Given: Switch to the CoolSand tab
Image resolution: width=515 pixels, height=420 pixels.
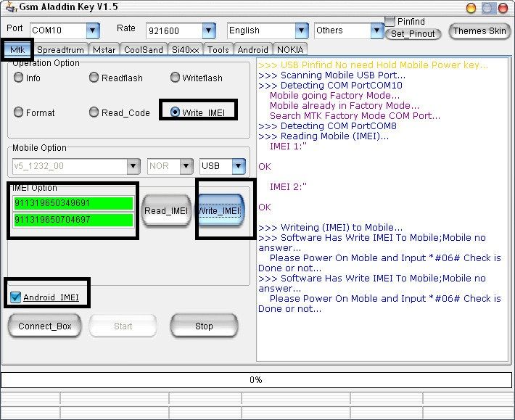Looking at the screenshot, I should (144, 50).
